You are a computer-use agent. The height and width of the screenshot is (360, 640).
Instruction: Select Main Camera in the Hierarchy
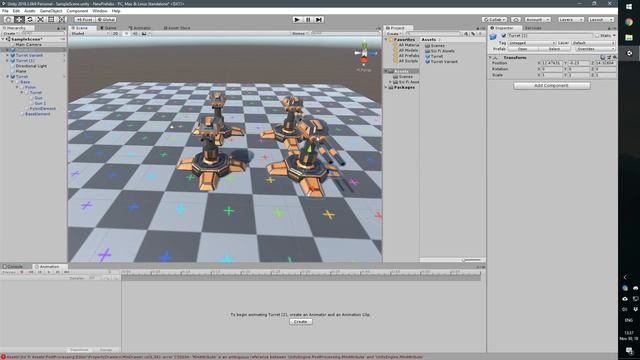29,44
